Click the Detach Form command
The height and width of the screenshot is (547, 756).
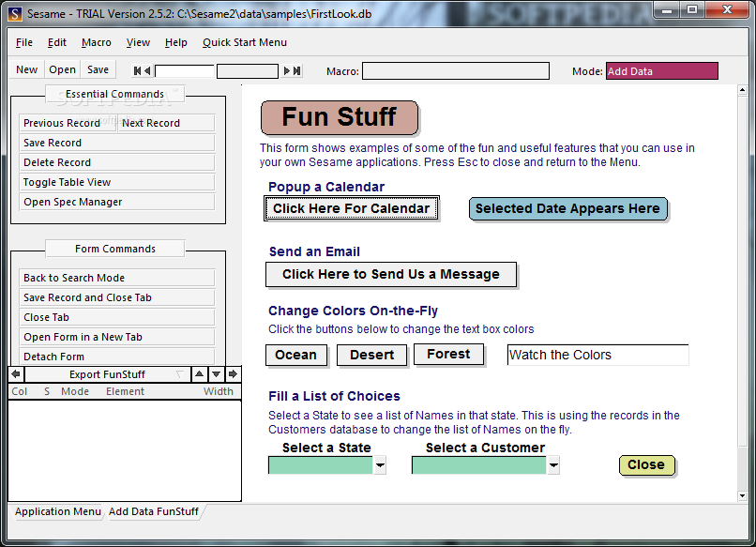coord(117,357)
